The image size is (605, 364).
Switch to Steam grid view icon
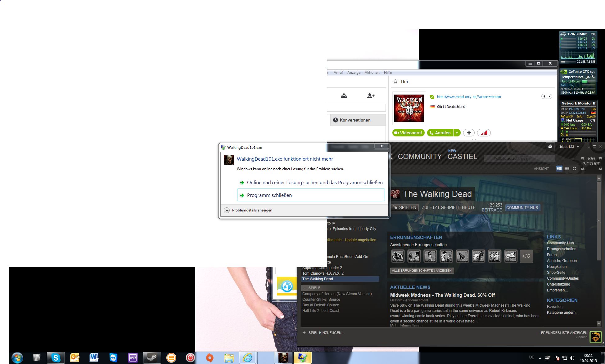574,168
